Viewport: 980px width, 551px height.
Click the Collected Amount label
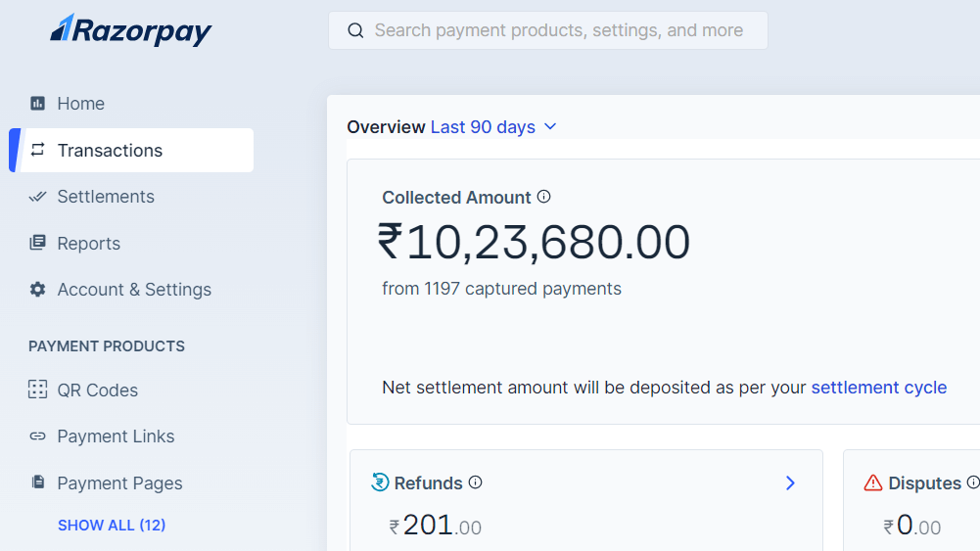click(456, 198)
